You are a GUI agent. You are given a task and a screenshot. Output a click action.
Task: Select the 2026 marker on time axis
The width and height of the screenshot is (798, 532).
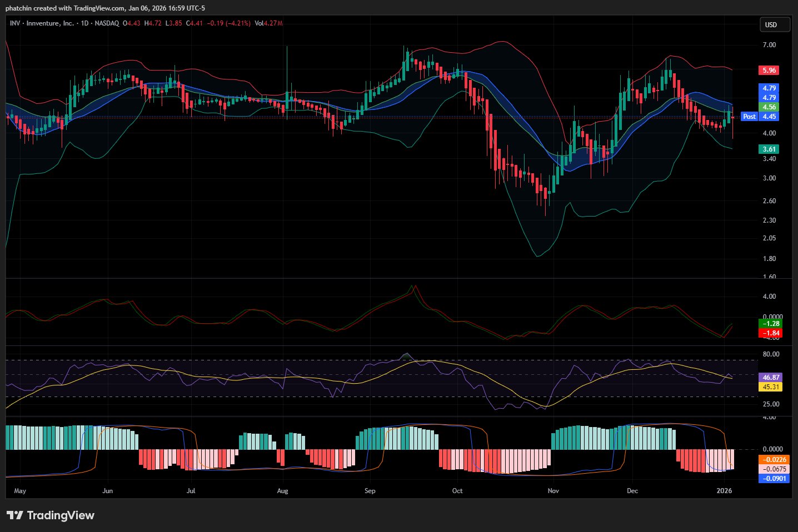click(724, 491)
